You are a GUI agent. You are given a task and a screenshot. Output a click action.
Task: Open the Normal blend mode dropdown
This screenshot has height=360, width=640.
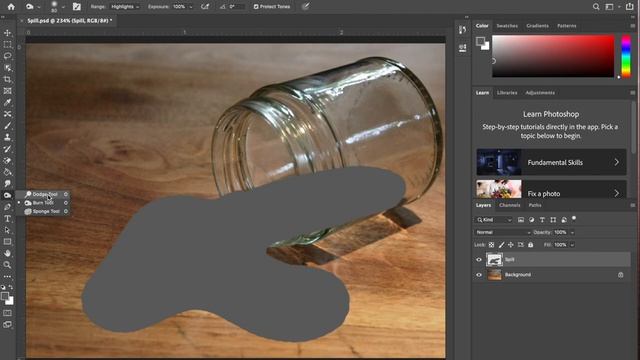(503, 232)
